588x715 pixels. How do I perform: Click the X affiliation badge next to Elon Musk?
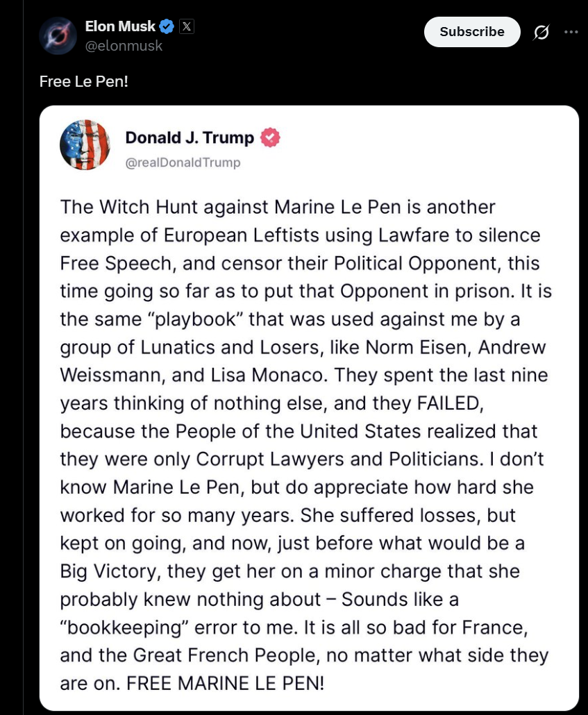pyautogui.click(x=187, y=26)
